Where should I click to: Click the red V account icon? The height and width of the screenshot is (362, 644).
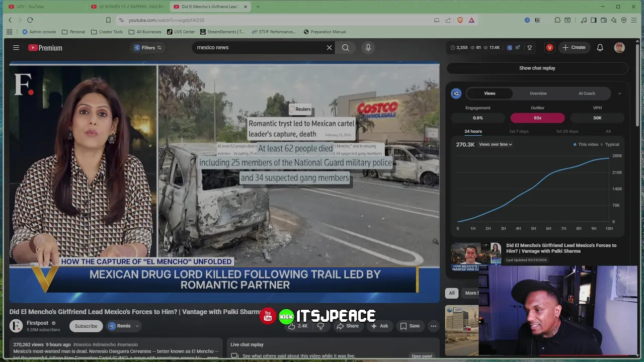(549, 48)
